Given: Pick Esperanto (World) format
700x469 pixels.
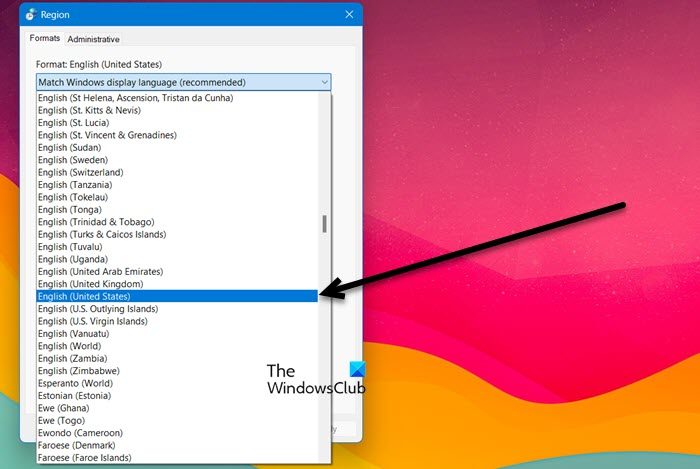Looking at the screenshot, I should (177, 383).
